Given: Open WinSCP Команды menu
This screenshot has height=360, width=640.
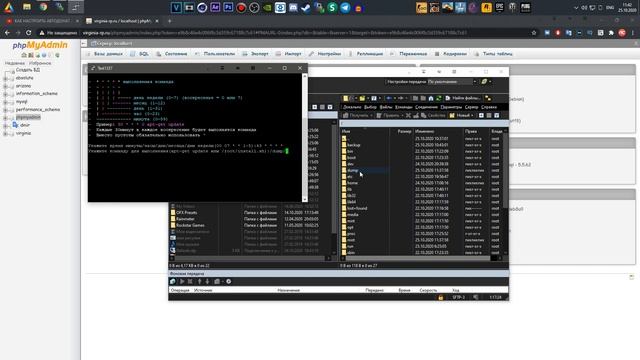Looking at the screenshot, I should pos(404,107).
